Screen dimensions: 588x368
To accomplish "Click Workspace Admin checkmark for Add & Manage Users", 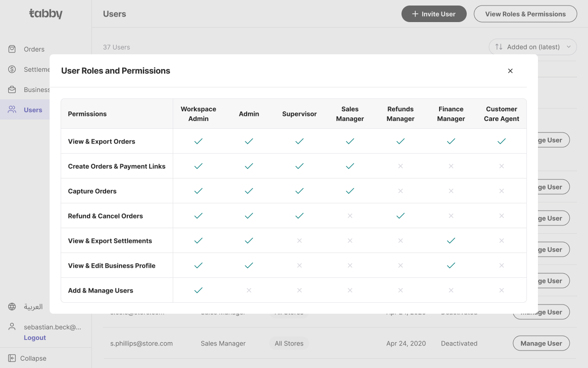I will pyautogui.click(x=198, y=290).
